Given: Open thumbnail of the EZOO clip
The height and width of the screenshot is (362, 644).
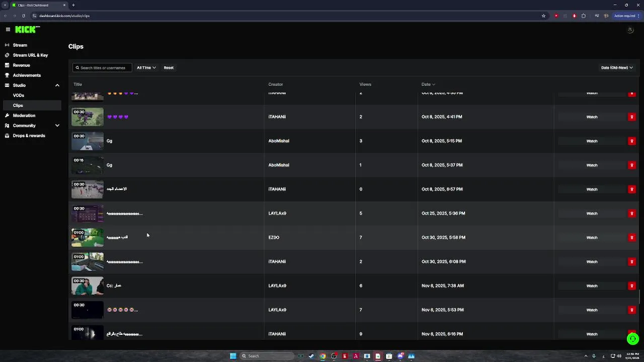Looking at the screenshot, I should click(x=88, y=238).
